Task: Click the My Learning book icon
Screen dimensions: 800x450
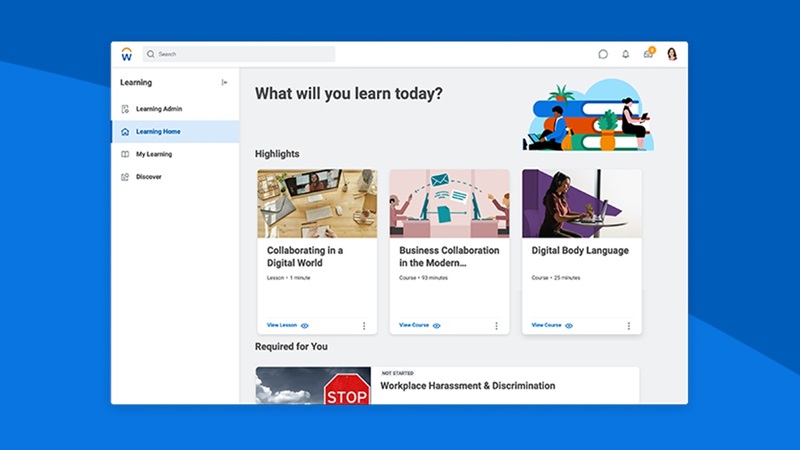Action: click(x=125, y=154)
